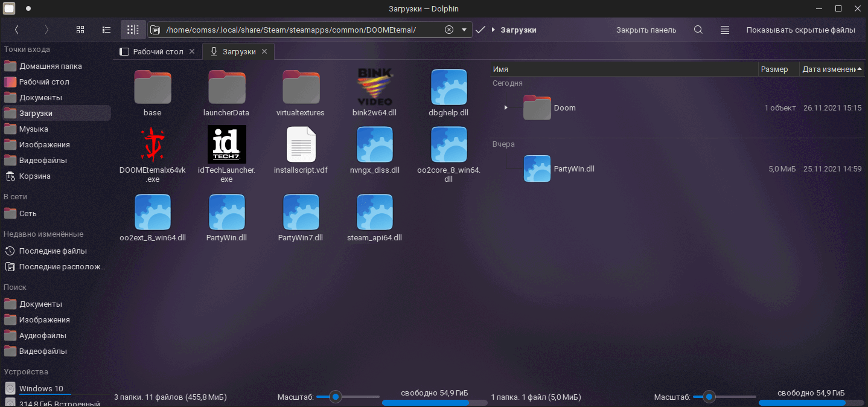
Task: Switch to details tree view mode
Action: pos(133,30)
